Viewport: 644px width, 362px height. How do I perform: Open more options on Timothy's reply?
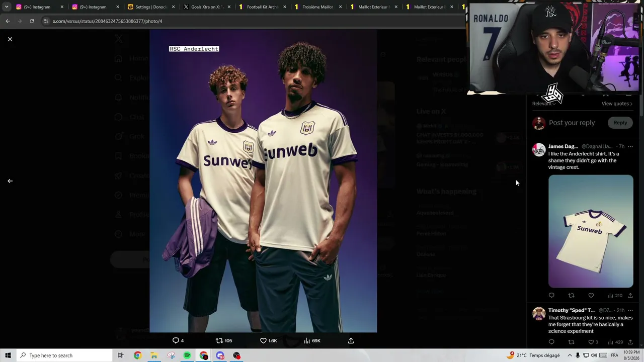(x=630, y=310)
